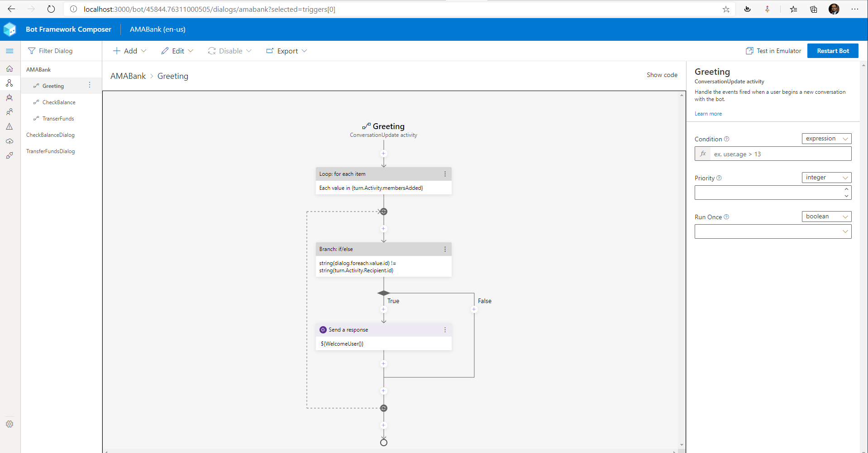Open more options for Greeting trigger
This screenshot has width=868, height=453.
pos(90,85)
